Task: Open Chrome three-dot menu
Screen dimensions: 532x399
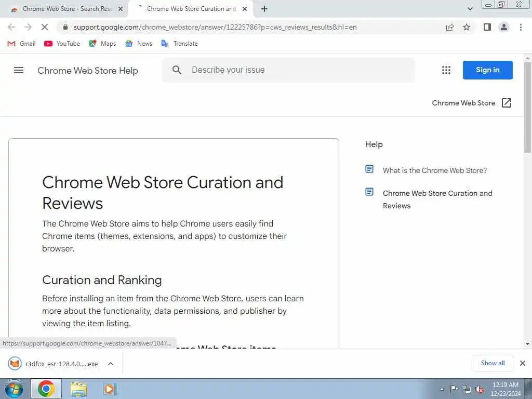Action: click(x=521, y=27)
